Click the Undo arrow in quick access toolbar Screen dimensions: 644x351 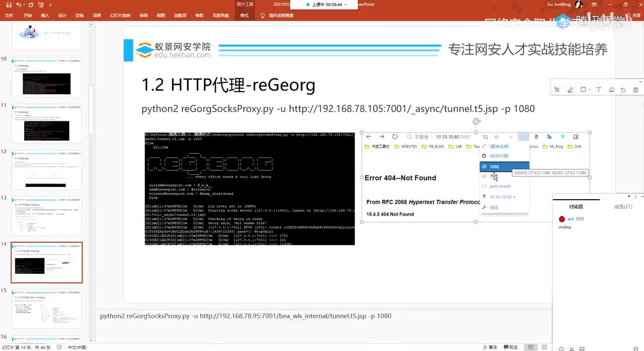coord(19,5)
